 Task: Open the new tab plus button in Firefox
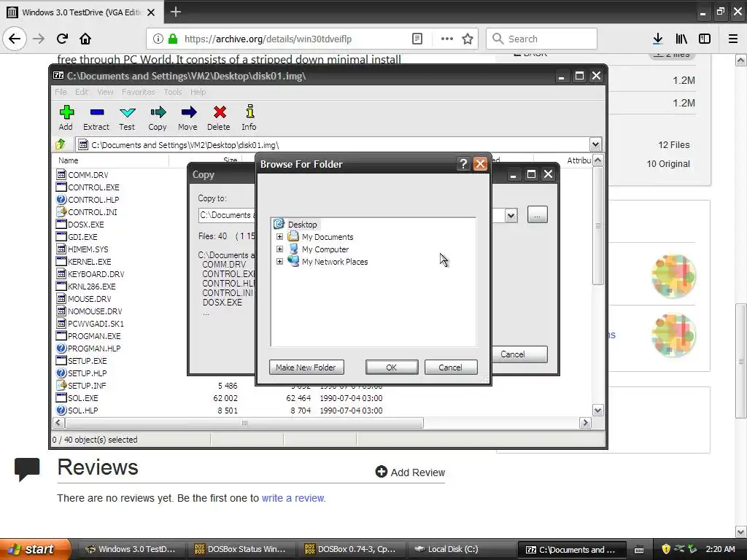176,12
